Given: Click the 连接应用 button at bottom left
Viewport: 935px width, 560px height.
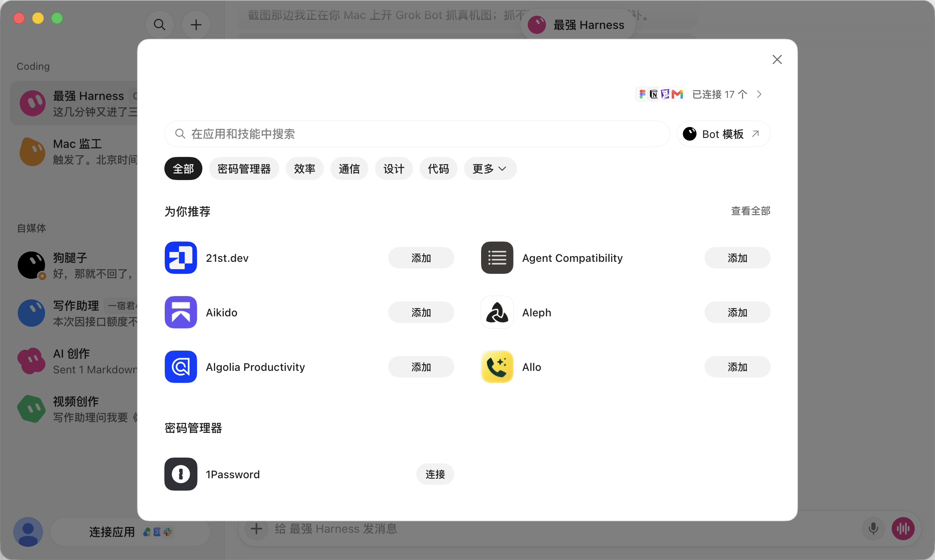Looking at the screenshot, I should click(x=131, y=532).
